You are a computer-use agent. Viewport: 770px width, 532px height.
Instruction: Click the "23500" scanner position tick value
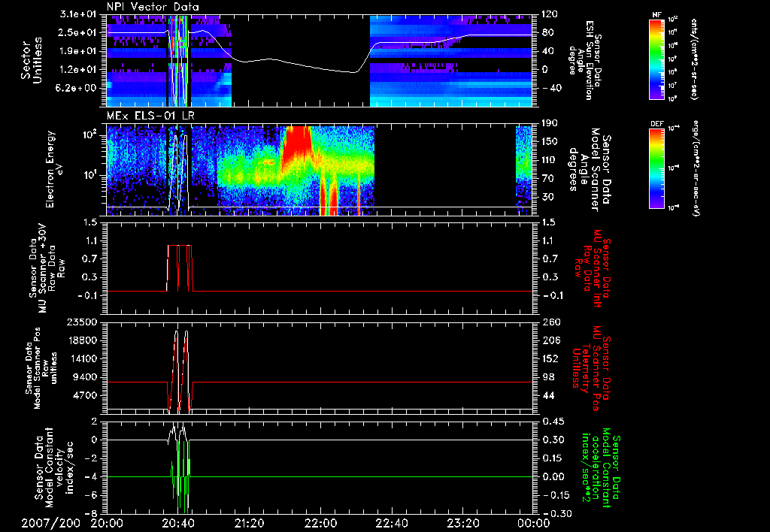(83, 322)
